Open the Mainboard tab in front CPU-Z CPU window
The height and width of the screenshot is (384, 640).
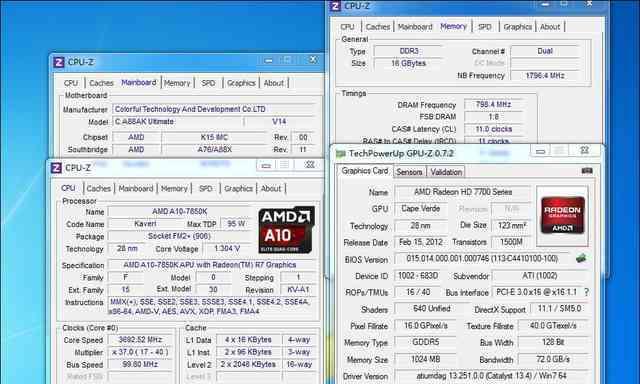136,189
